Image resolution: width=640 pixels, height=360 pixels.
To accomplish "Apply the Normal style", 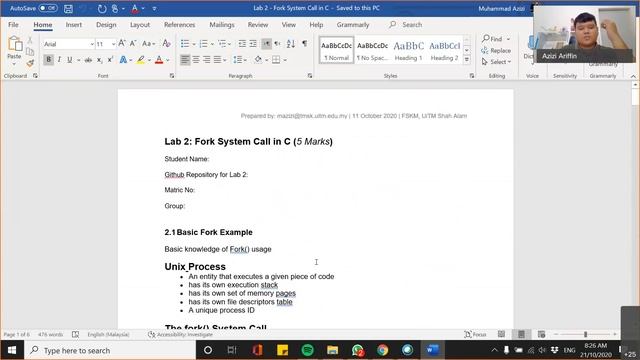I will pyautogui.click(x=336, y=50).
